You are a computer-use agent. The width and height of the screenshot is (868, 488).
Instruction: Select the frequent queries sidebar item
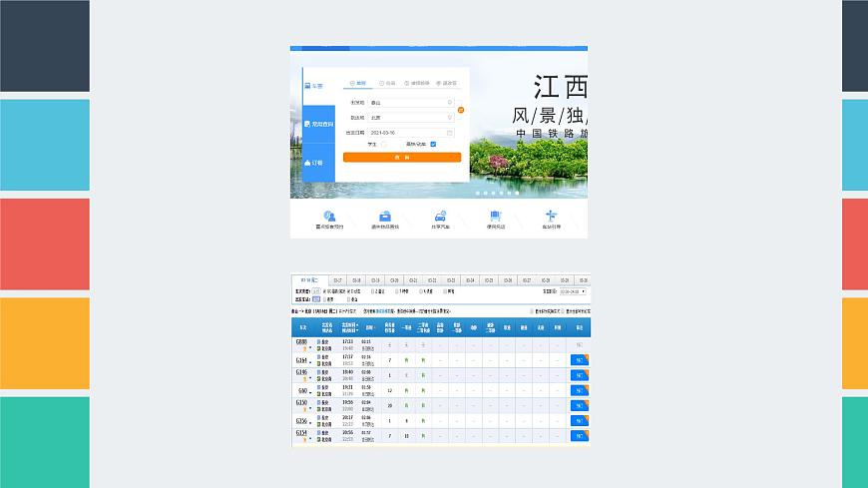tap(319, 124)
